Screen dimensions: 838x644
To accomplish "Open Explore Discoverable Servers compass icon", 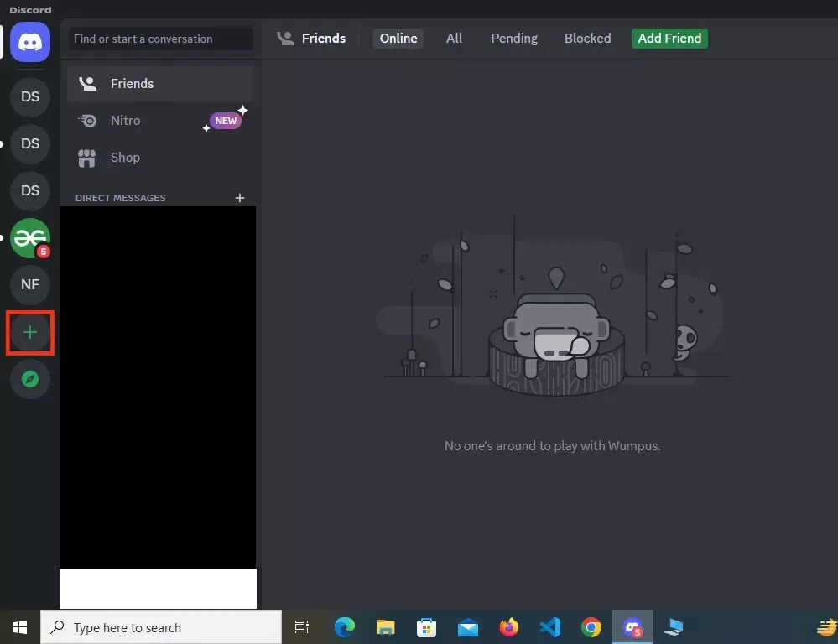I will tap(30, 380).
